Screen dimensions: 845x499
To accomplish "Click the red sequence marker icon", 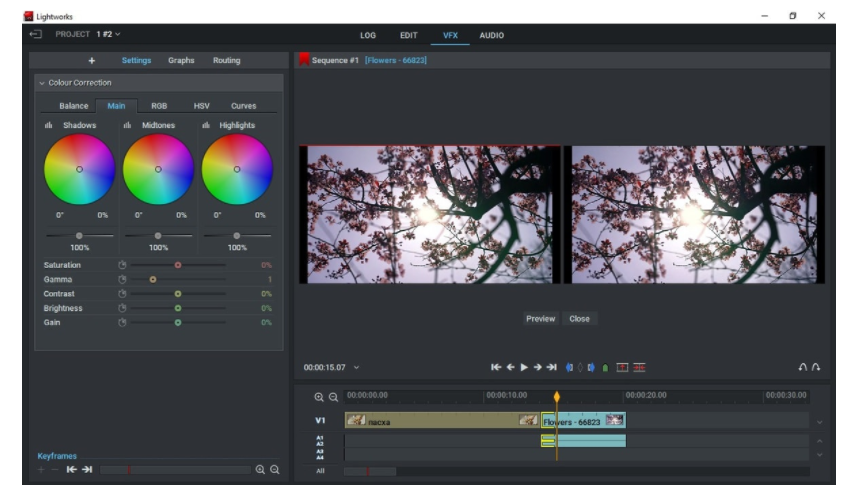I will click(304, 59).
